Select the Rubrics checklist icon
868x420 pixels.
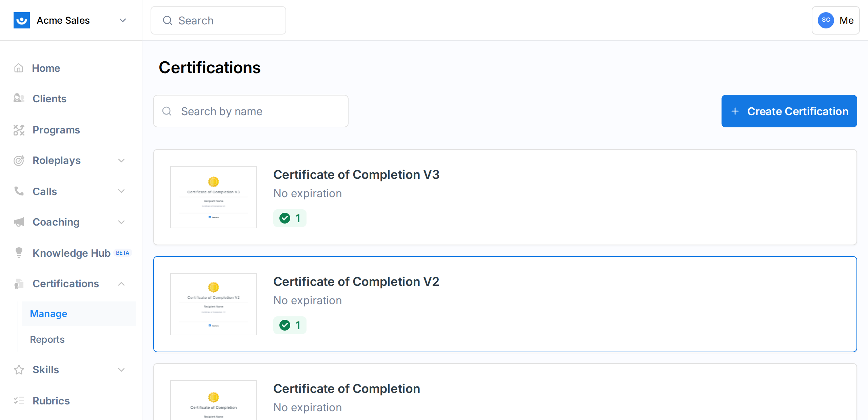pyautogui.click(x=19, y=400)
